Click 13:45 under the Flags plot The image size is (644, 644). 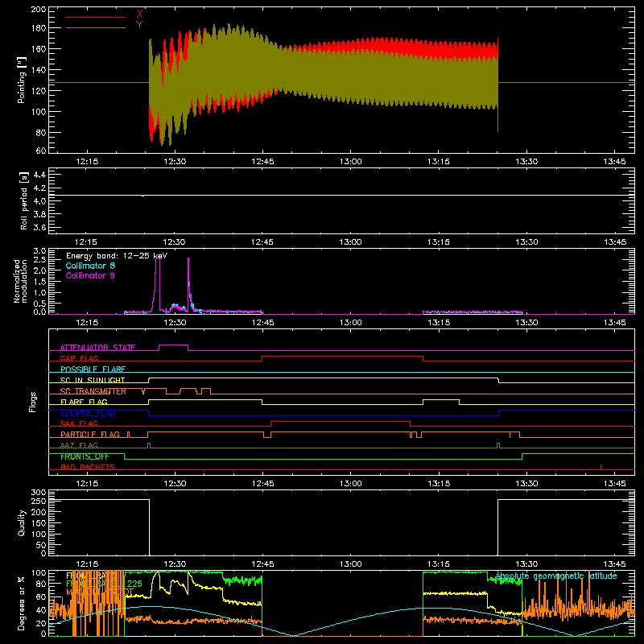614,484
